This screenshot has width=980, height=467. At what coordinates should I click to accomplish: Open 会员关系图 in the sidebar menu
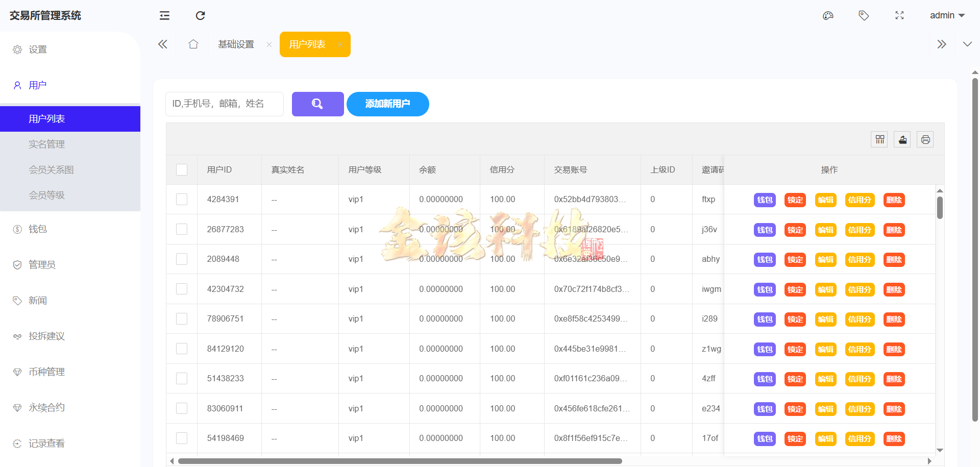pos(51,169)
